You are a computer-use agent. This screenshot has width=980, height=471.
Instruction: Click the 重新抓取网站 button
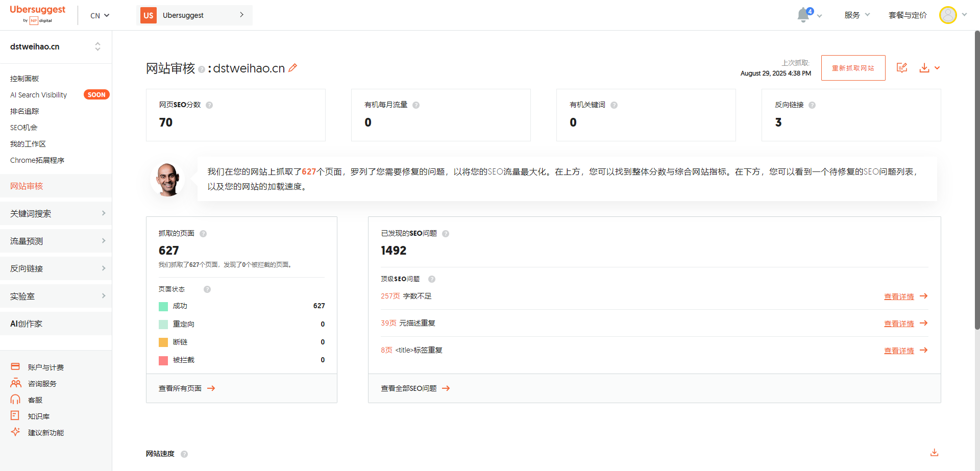853,68
